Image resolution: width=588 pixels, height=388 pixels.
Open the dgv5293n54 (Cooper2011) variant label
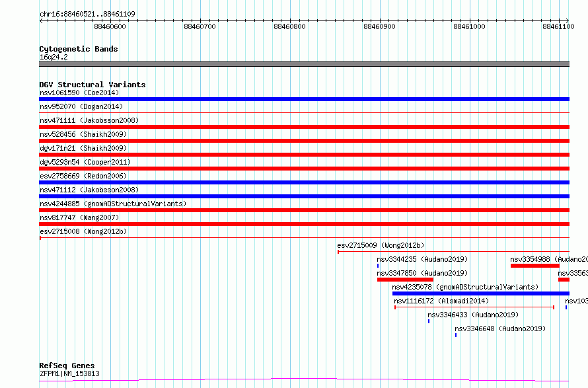85,162
